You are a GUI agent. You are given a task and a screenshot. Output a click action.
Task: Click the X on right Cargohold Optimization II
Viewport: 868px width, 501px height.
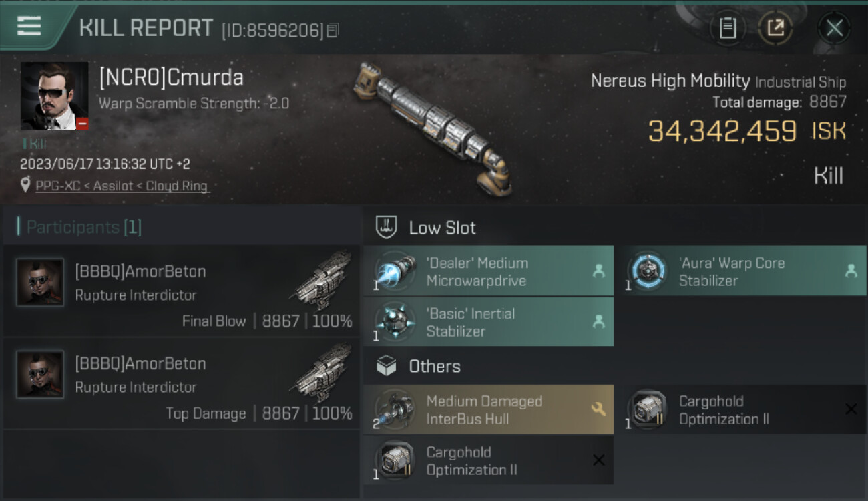[851, 409]
